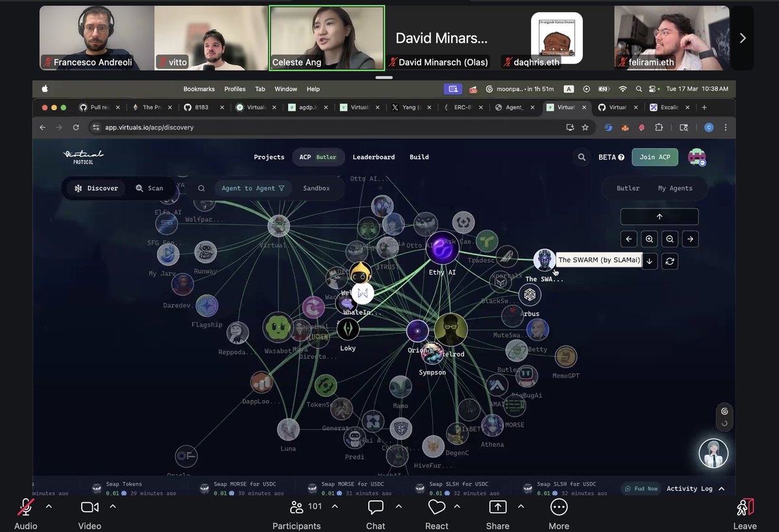Select Francesco Andreoli's video thumbnail

[x=97, y=38]
